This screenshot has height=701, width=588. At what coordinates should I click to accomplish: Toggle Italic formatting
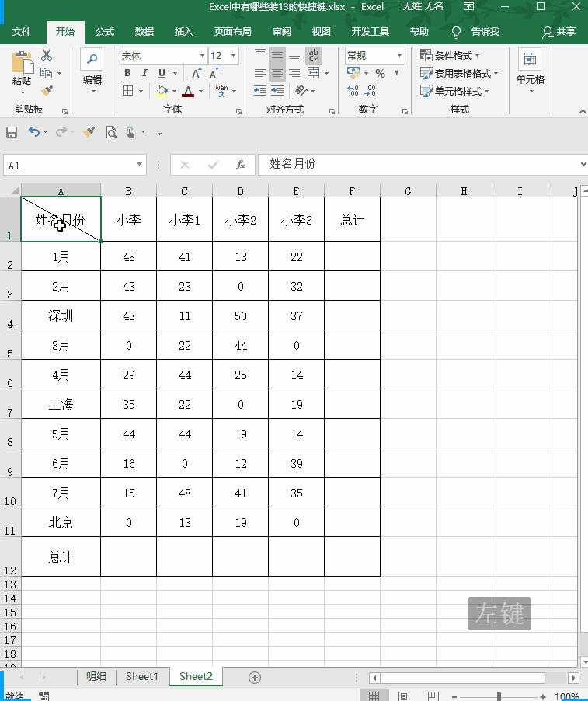144,73
